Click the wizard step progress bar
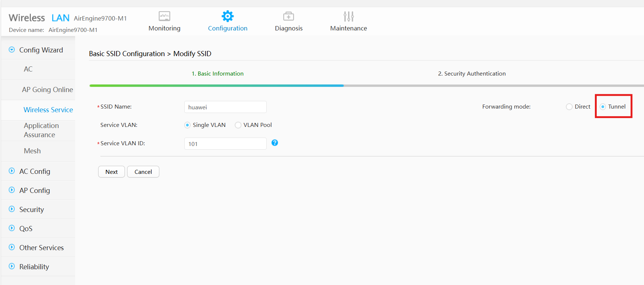Viewport: 644px width, 285px height. pos(366,85)
